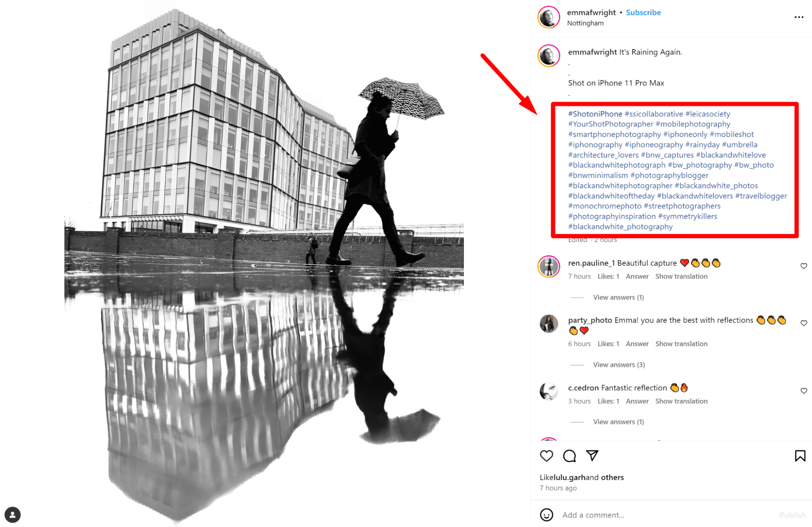
Task: Show translation for party_photo's comment
Action: [x=681, y=344]
